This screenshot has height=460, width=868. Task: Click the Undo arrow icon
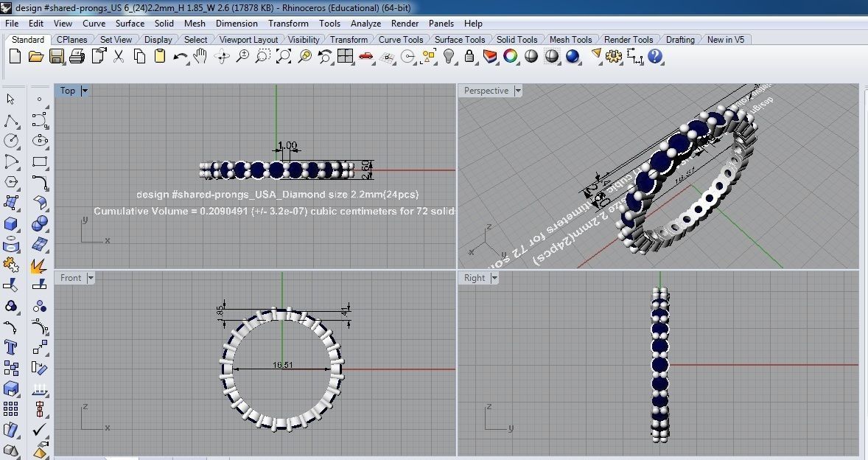coord(180,57)
